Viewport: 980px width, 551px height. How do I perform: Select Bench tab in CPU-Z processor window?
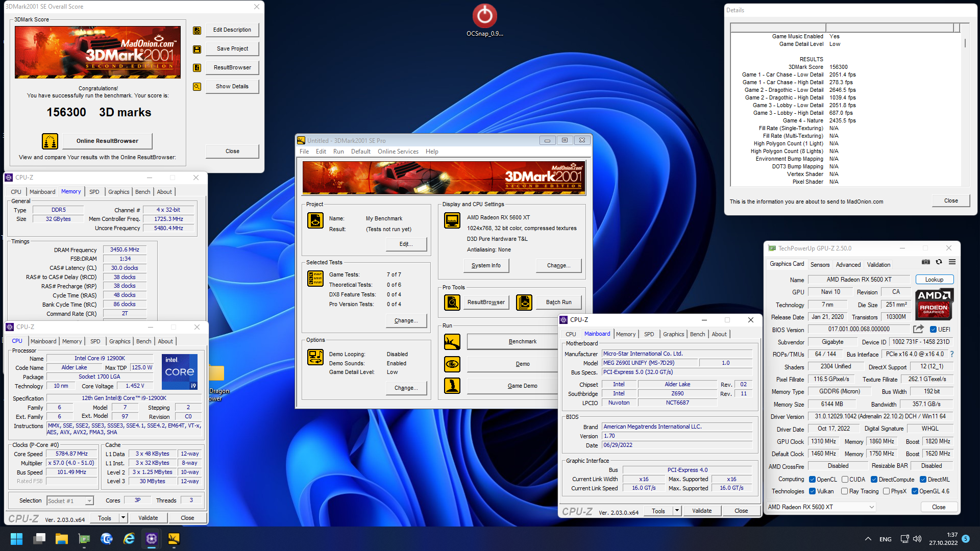pyautogui.click(x=143, y=341)
